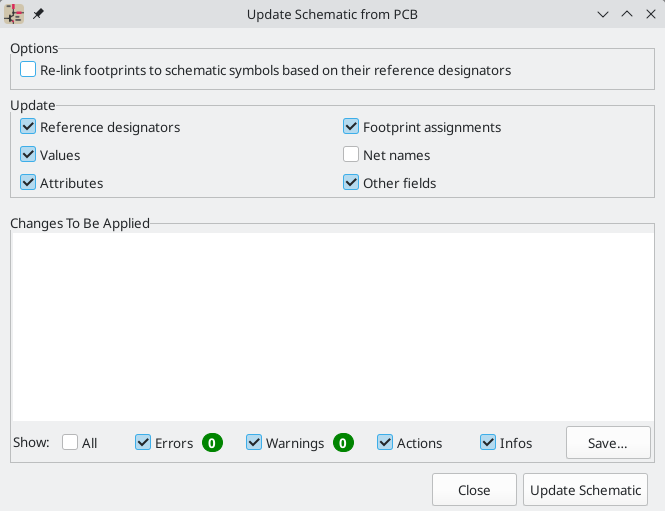Minimize the dialog with the down chevron

click(x=603, y=15)
